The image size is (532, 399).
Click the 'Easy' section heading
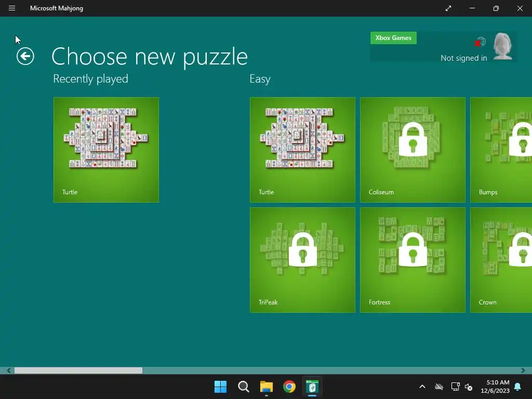[260, 79]
